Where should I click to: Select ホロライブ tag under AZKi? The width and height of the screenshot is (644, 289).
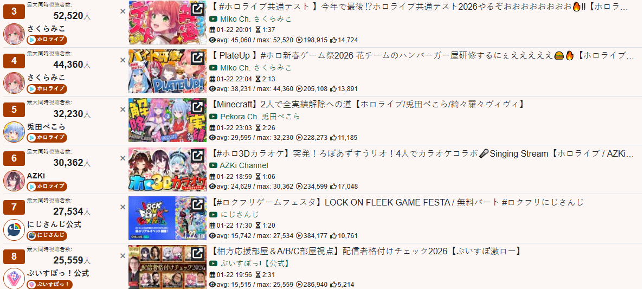coord(47,187)
